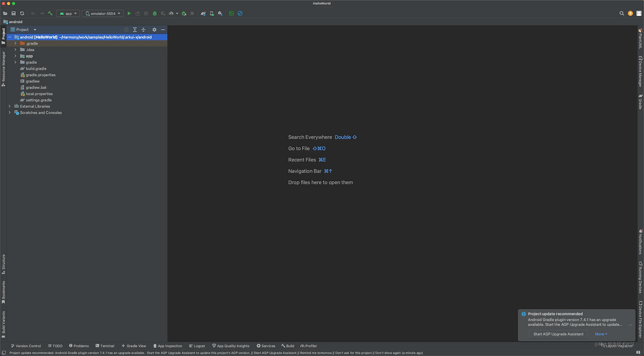Click the Save All floppy disk icon
The height and width of the screenshot is (356, 644).
point(13,13)
